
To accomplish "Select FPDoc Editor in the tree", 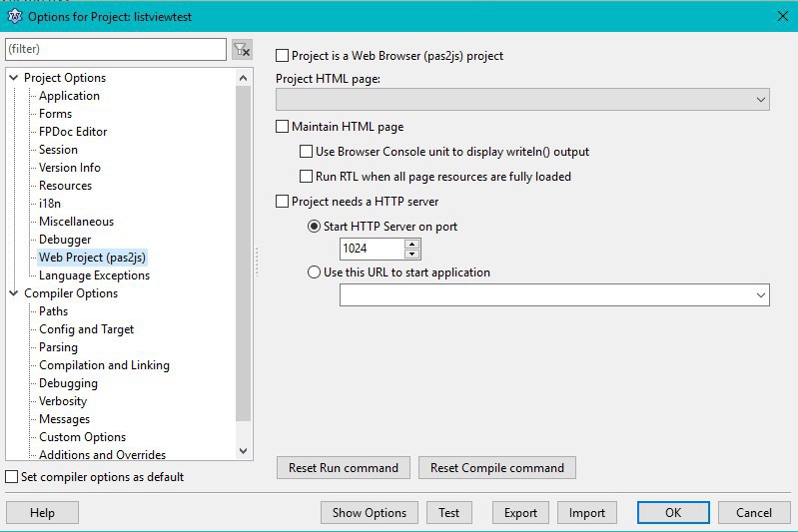I will [73, 132].
